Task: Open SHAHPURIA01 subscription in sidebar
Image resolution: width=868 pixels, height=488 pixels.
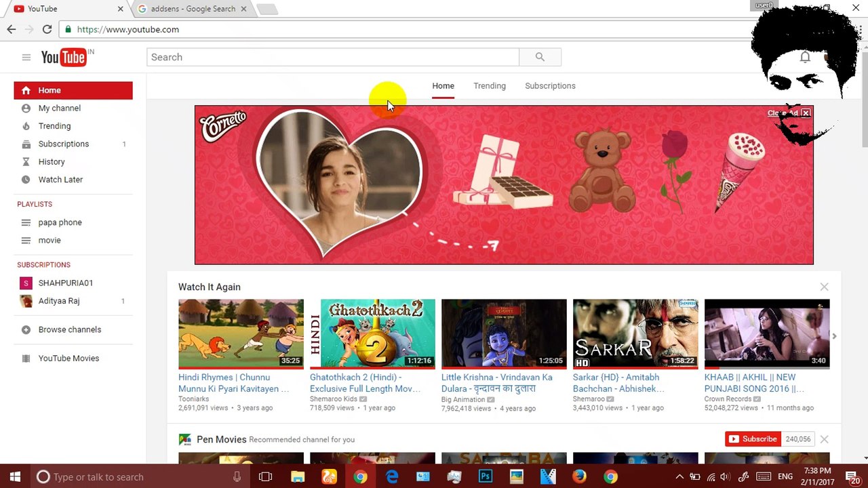Action: [x=65, y=283]
